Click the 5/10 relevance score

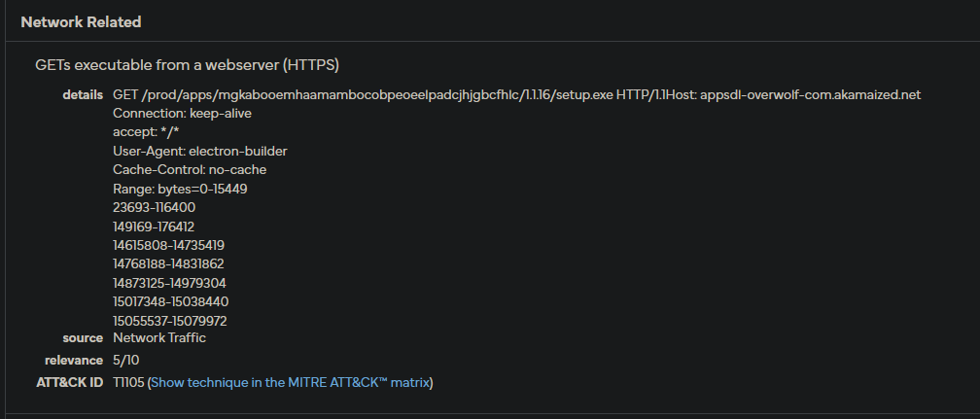tap(128, 361)
